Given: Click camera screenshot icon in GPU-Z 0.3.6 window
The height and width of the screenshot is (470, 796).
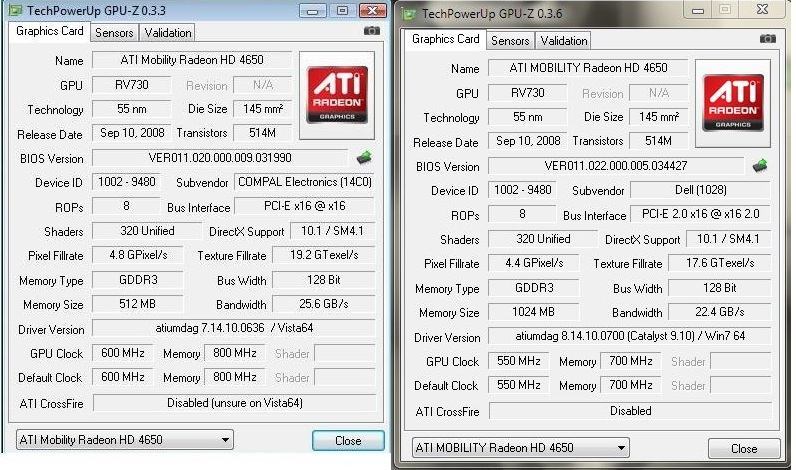Looking at the screenshot, I should [768, 39].
